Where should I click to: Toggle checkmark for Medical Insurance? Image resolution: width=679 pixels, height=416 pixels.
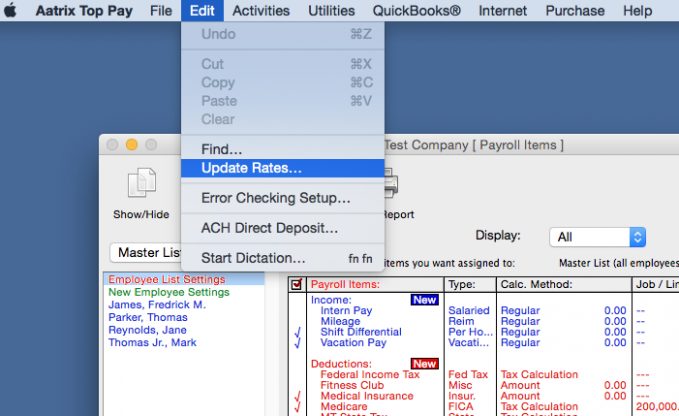coord(297,396)
